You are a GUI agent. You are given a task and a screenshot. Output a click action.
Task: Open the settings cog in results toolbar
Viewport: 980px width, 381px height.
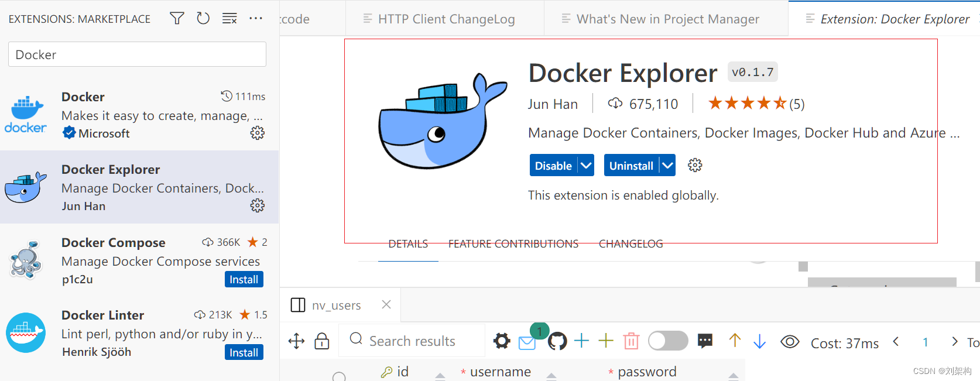tap(502, 341)
